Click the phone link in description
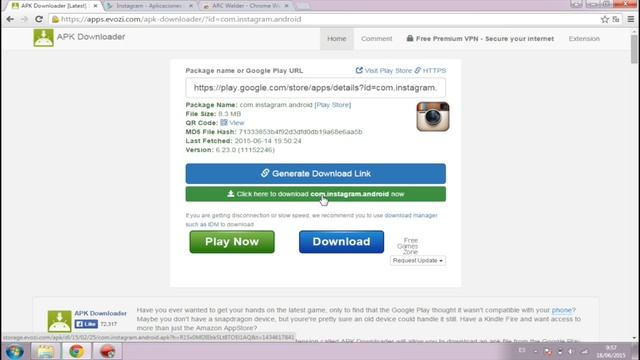 [562, 310]
